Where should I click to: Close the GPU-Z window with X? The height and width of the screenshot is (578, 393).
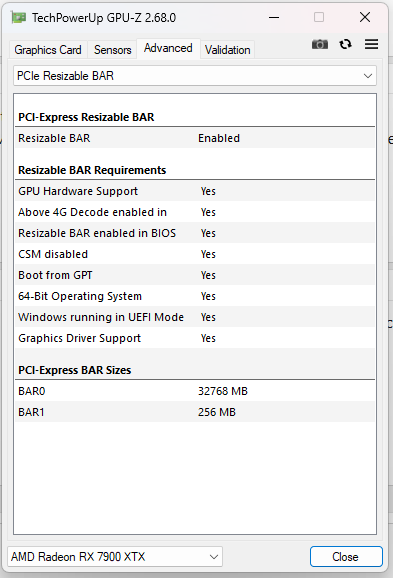(365, 17)
